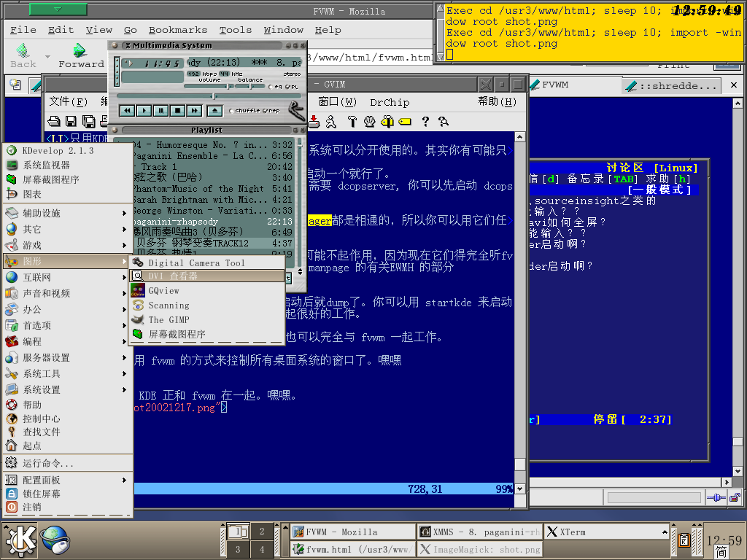Open the Back history dropdown arrow in Mozilla
Viewport: 747px width, 560px height.
(x=47, y=56)
